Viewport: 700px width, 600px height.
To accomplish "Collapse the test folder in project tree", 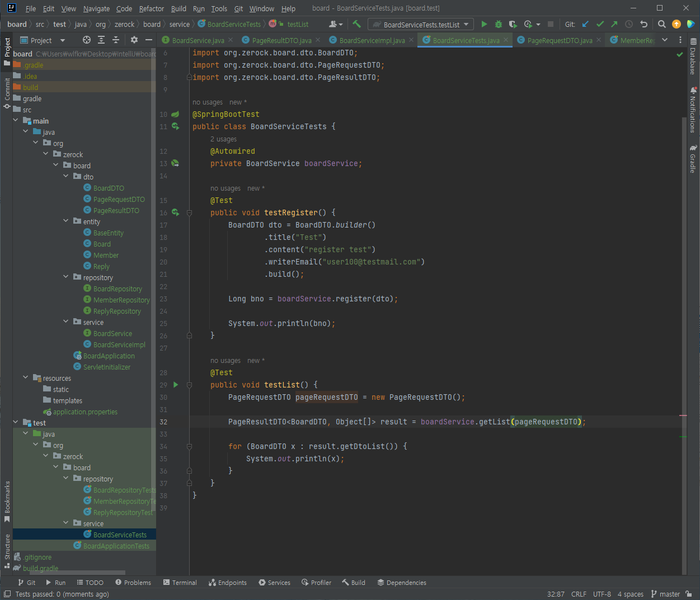I will point(16,423).
